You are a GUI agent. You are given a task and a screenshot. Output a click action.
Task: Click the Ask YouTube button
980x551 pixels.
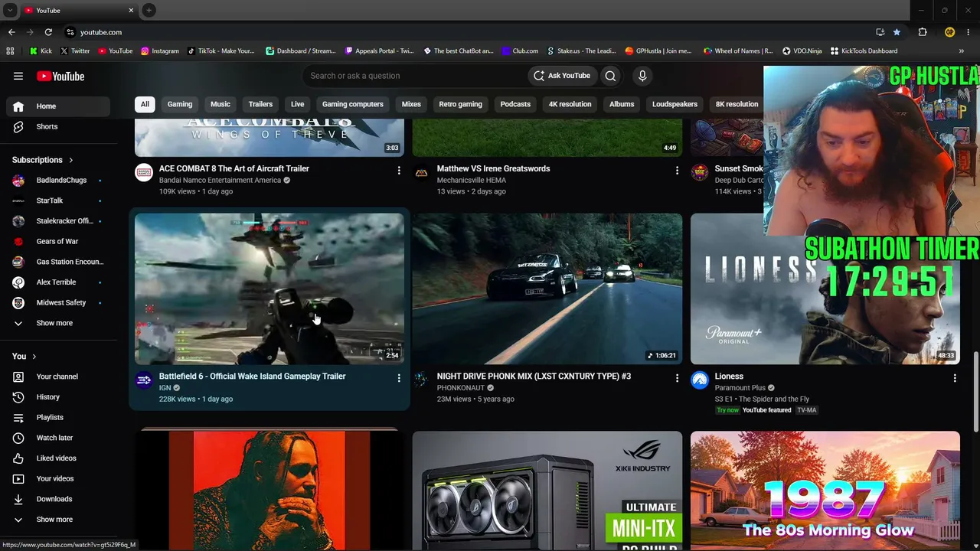click(562, 76)
